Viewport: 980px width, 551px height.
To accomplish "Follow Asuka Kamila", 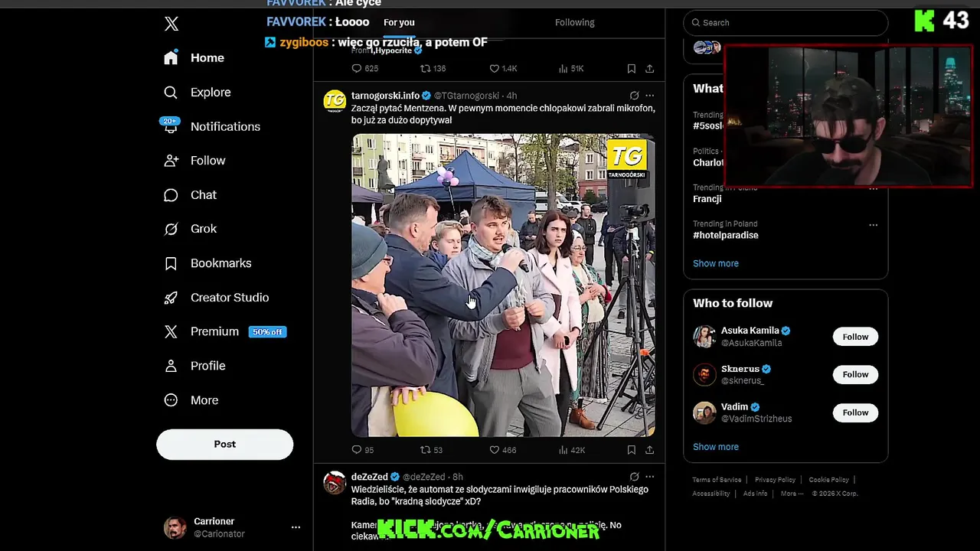I will pos(855,337).
